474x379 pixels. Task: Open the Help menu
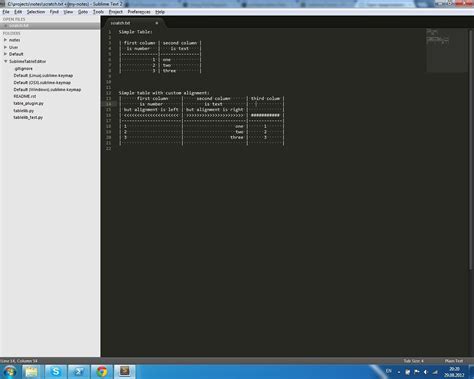(x=160, y=12)
